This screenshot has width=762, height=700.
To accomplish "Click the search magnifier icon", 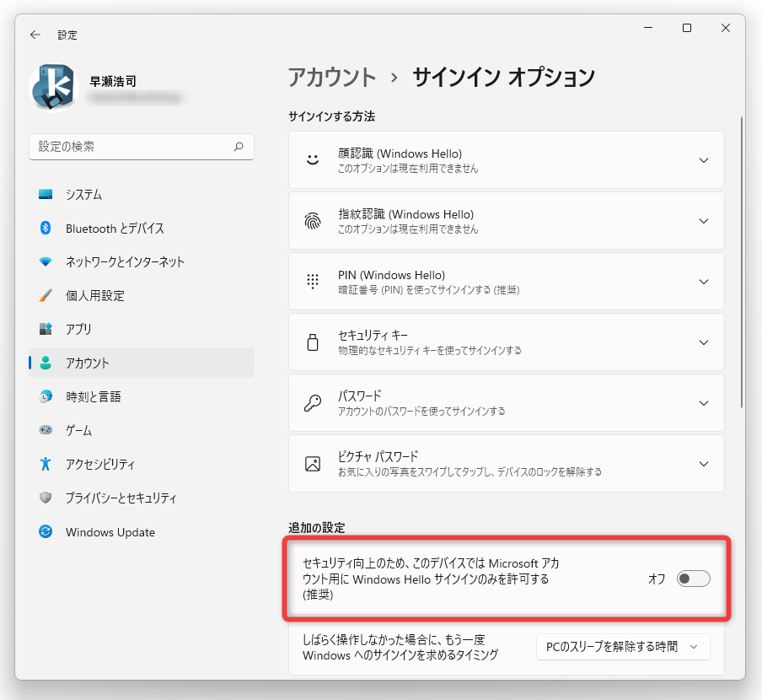I will [x=239, y=146].
